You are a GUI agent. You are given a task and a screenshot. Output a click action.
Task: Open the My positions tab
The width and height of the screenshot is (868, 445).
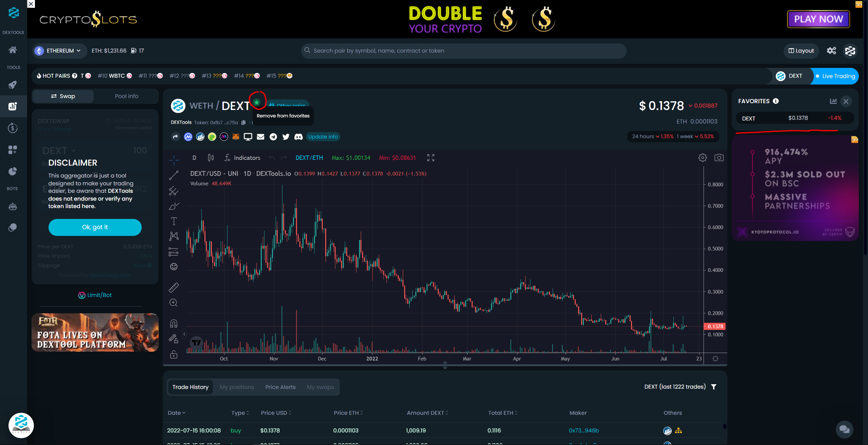pyautogui.click(x=237, y=387)
